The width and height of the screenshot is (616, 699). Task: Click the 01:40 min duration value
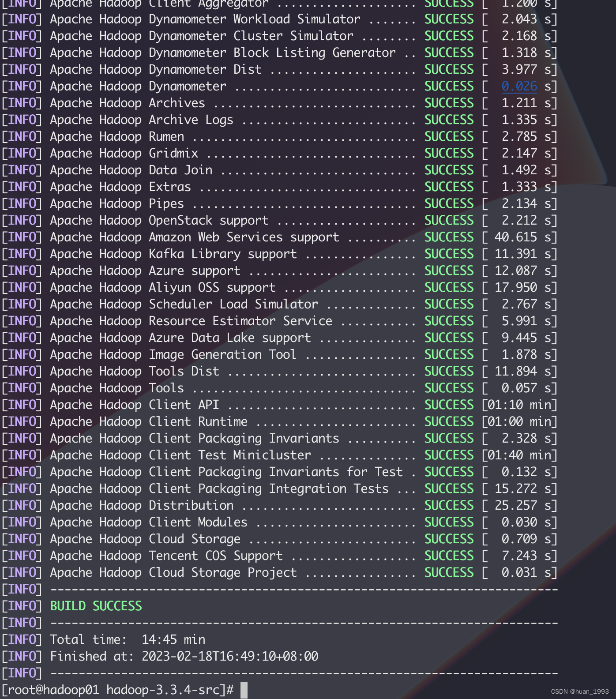click(x=519, y=455)
